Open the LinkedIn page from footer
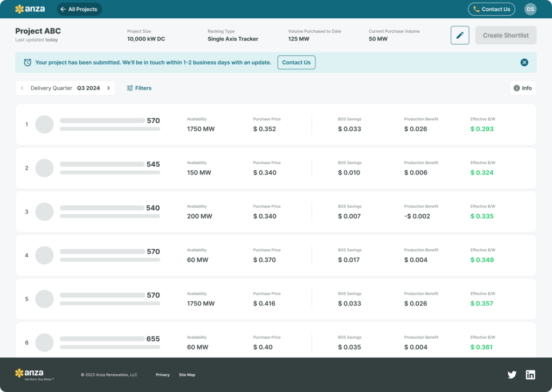Viewport: 552px width, 392px height. click(x=530, y=375)
